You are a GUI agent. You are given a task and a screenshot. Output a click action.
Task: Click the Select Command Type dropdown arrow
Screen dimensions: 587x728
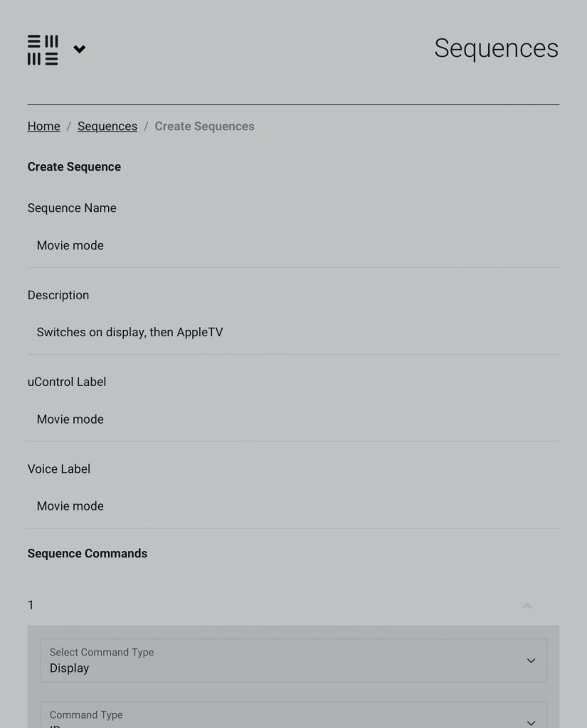pyautogui.click(x=531, y=660)
